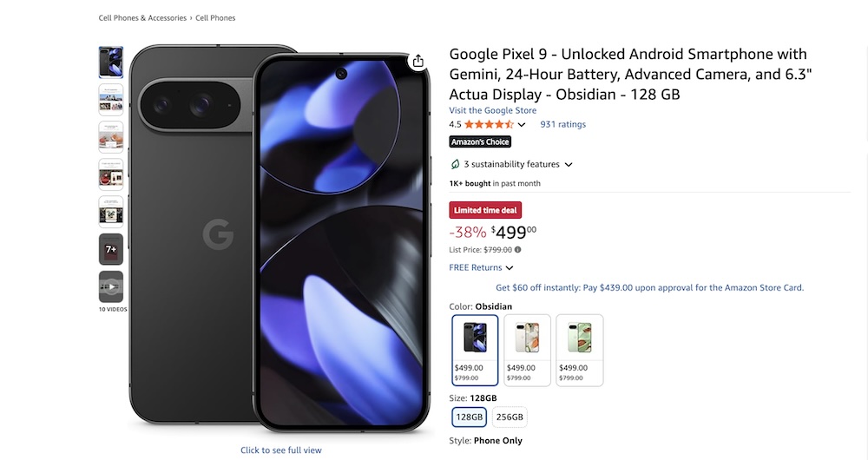
Task: Choose the Obsidian black color swatch
Action: (475, 350)
